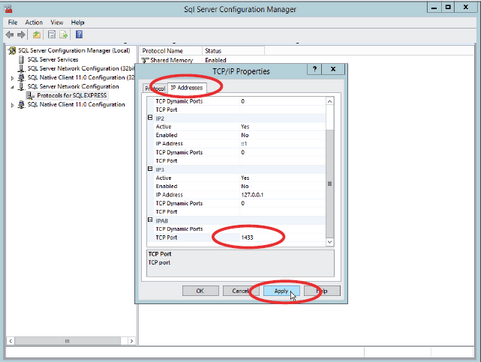This screenshot has height=362, width=481.
Task: Collapse the IP2 section
Action: pyautogui.click(x=150, y=118)
